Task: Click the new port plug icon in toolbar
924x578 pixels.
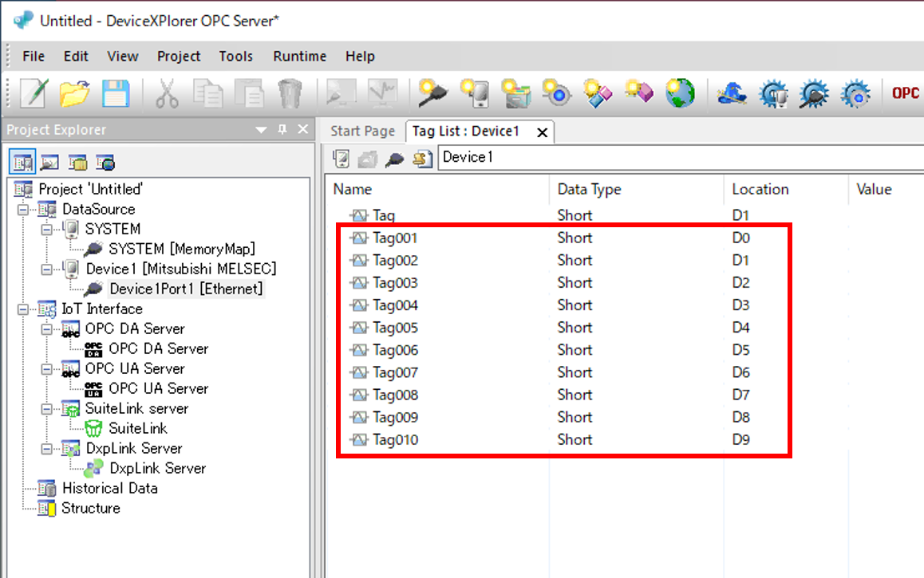Action: [433, 93]
